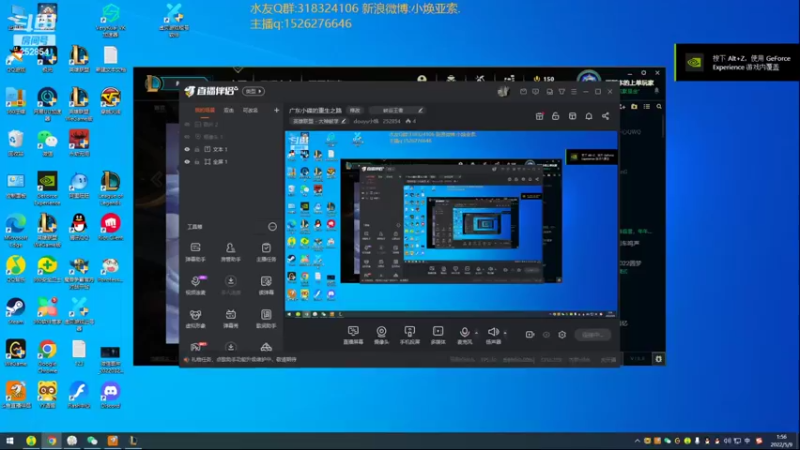Expand the speaker options arrow

click(505, 333)
